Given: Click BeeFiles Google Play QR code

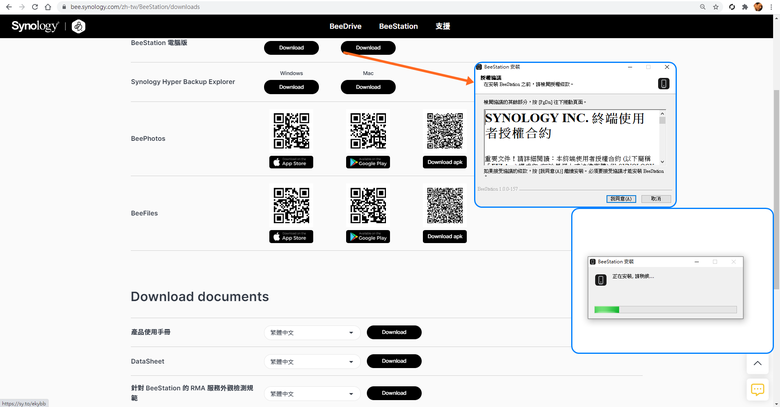Looking at the screenshot, I should (368, 205).
